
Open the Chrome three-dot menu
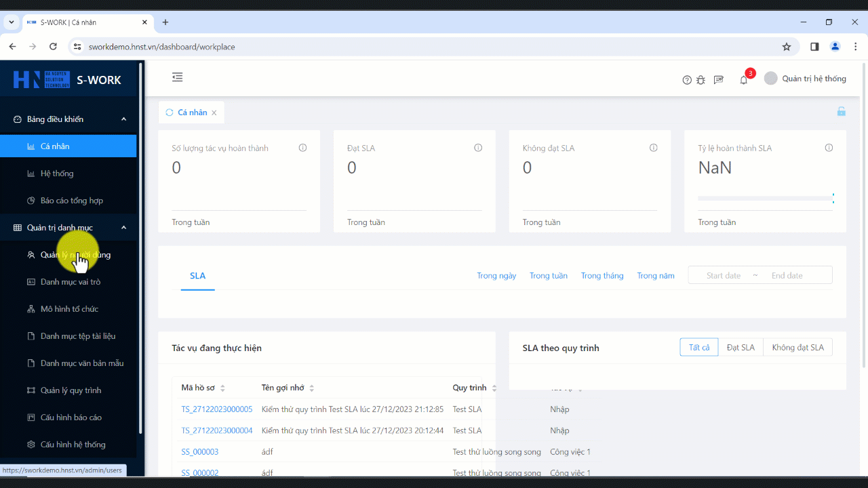[854, 47]
